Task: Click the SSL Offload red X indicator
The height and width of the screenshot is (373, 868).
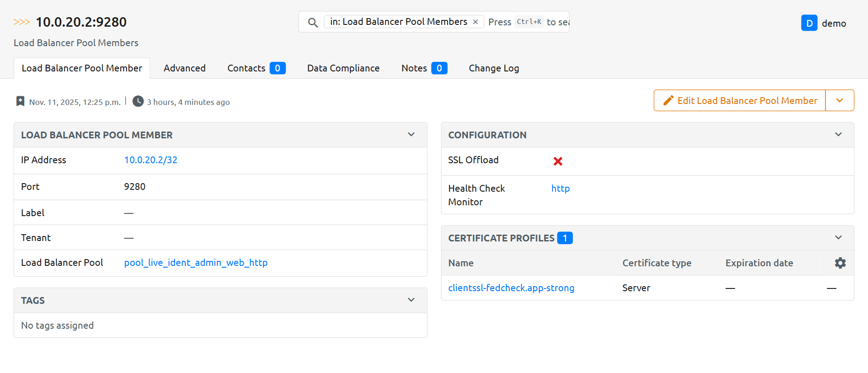Action: click(558, 161)
